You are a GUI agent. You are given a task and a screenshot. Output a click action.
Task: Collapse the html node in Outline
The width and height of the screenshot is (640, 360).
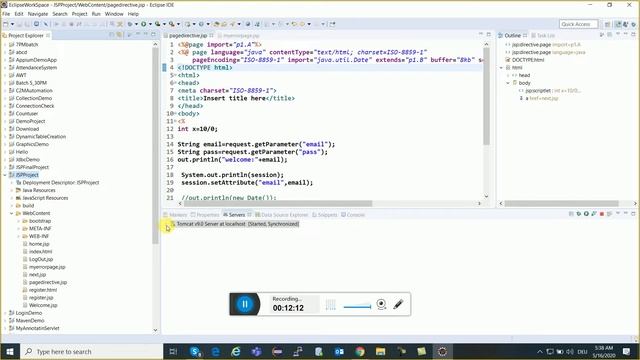(x=501, y=67)
